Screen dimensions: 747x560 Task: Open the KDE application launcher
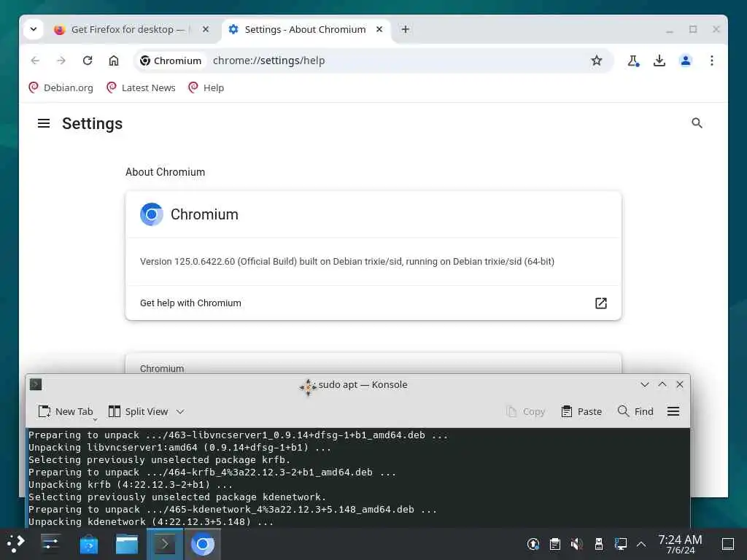[16, 544]
